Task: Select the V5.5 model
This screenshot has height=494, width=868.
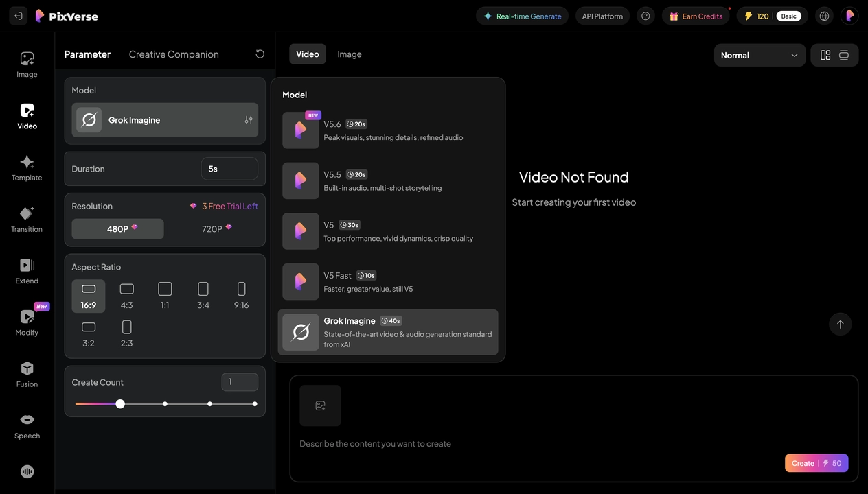Action: pos(388,180)
